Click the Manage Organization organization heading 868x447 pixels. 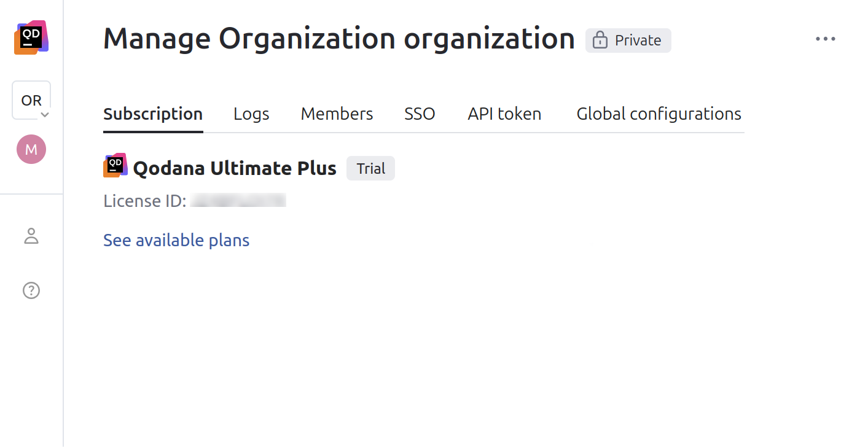pos(339,39)
